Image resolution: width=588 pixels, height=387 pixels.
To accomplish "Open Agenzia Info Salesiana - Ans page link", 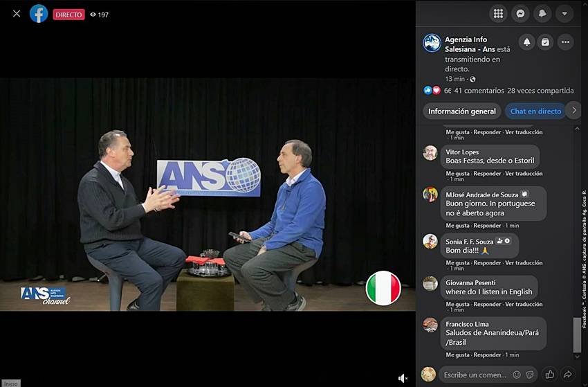I will (471, 44).
